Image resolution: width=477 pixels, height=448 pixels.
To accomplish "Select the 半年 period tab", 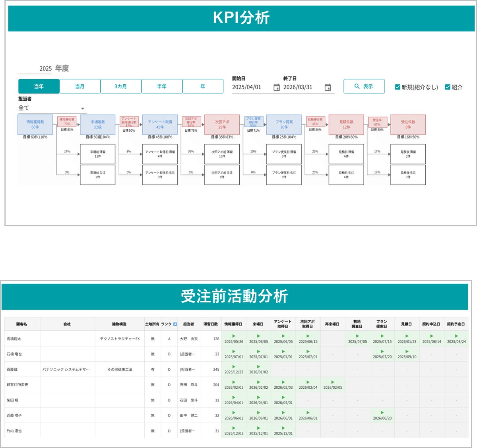I will [162, 86].
